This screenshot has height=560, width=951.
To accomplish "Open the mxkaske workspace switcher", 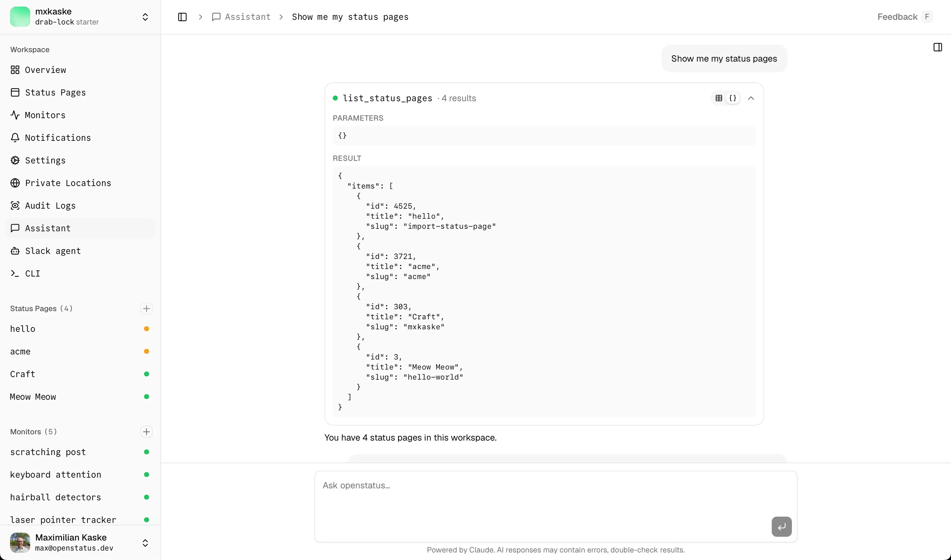I will coord(80,17).
